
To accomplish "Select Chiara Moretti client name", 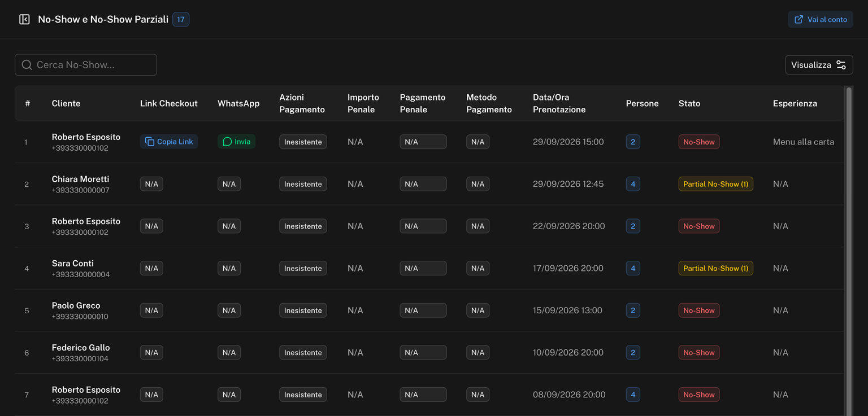I will point(81,179).
